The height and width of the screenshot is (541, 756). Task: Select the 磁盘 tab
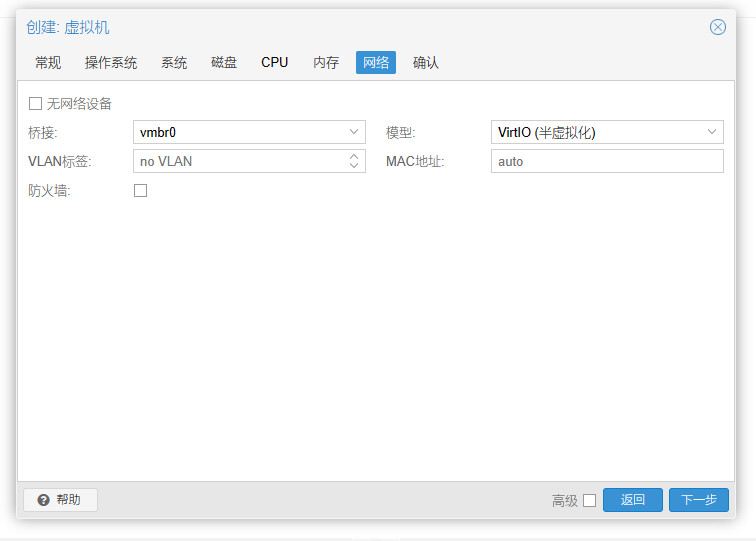[x=224, y=62]
